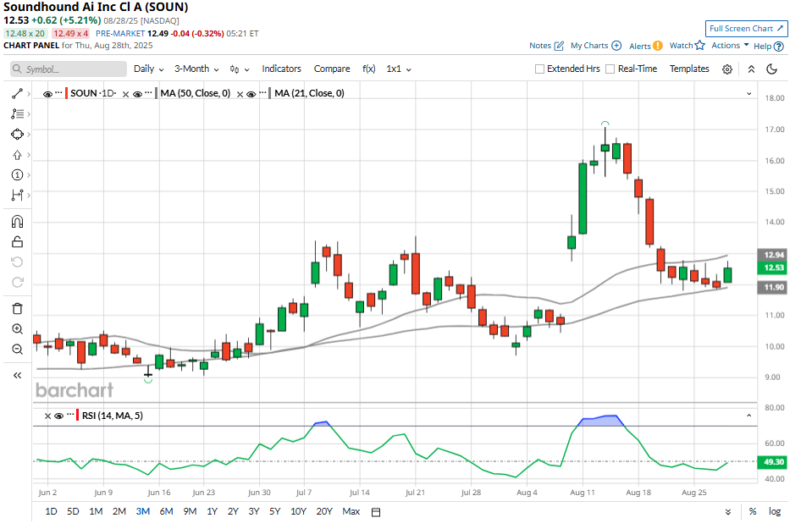Undo the last chart drawing action
Viewport: 812px width, 529px height.
coord(17,262)
